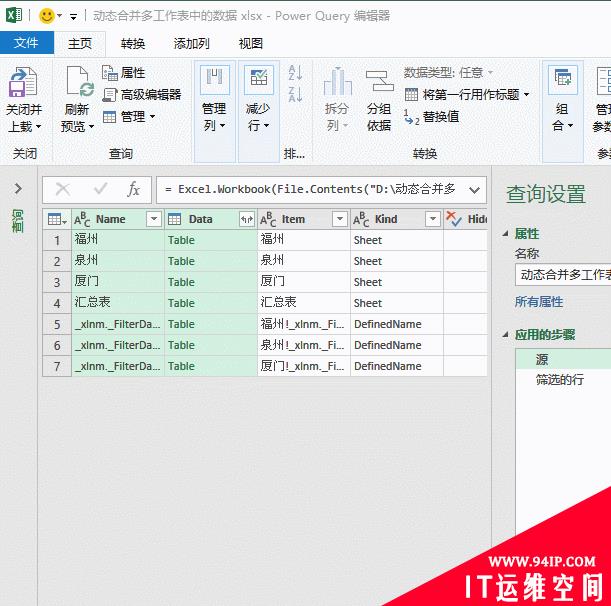This screenshot has height=606, width=611.
Task: Click the table menu icon in header corner
Action: pos(57,219)
